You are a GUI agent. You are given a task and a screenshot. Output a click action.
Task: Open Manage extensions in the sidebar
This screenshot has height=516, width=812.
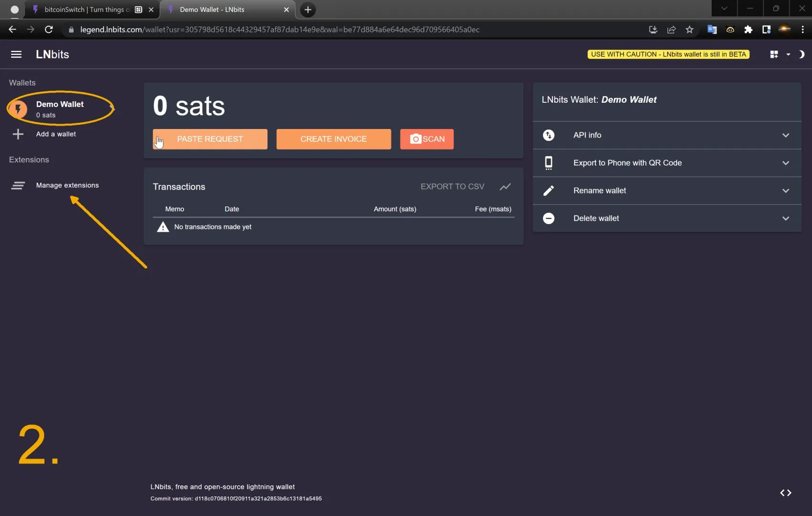(x=67, y=185)
